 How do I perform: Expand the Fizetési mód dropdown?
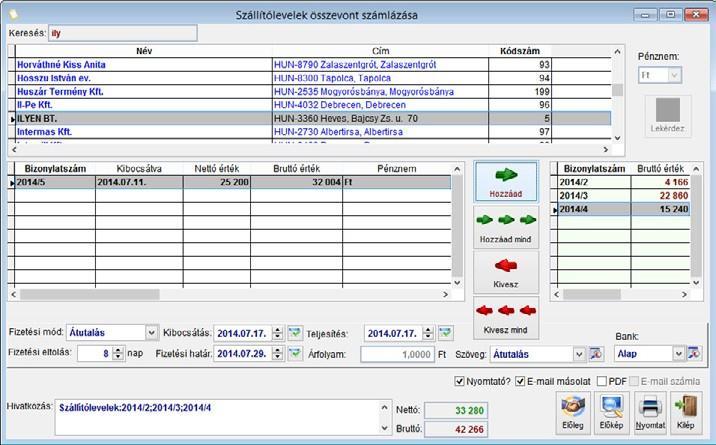152,333
